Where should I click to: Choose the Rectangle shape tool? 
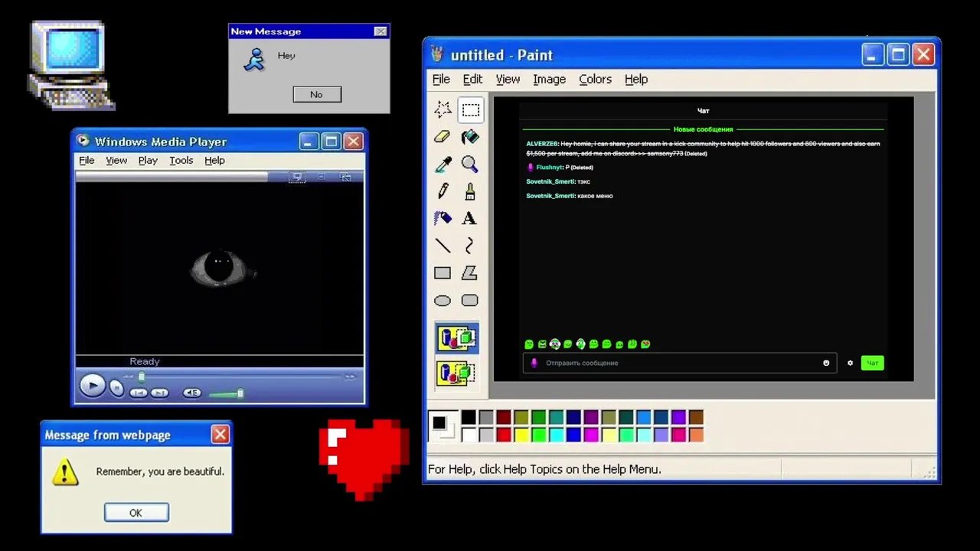[443, 273]
